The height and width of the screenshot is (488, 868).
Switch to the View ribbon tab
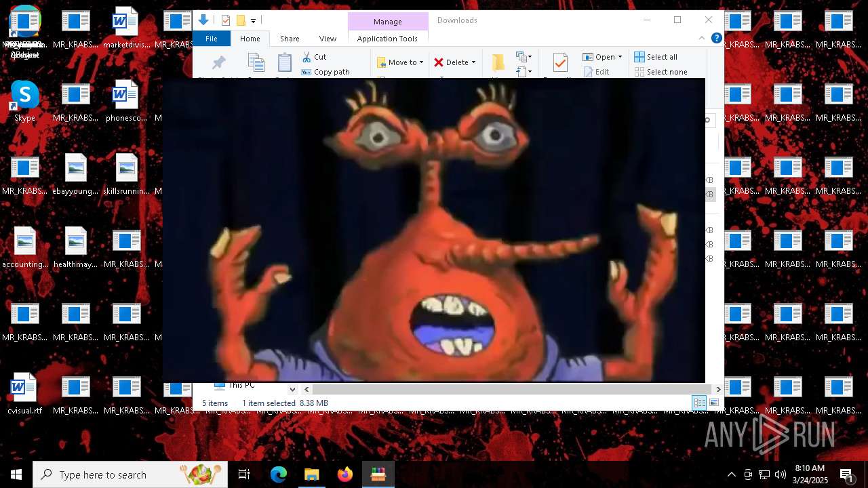(x=328, y=39)
